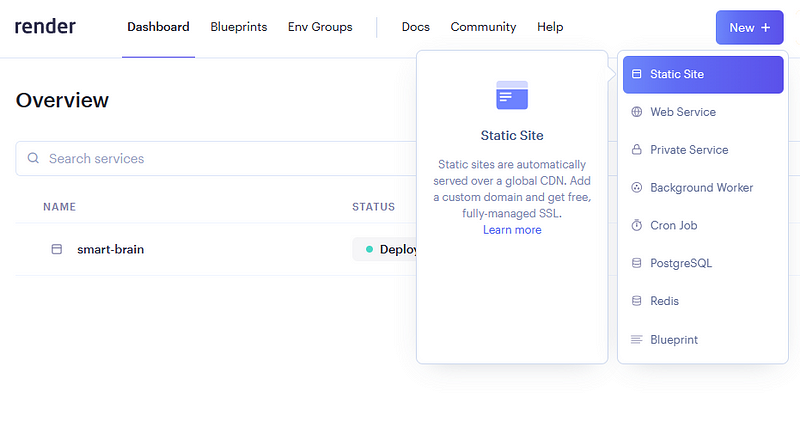Open the Docs link in header

[x=415, y=27]
